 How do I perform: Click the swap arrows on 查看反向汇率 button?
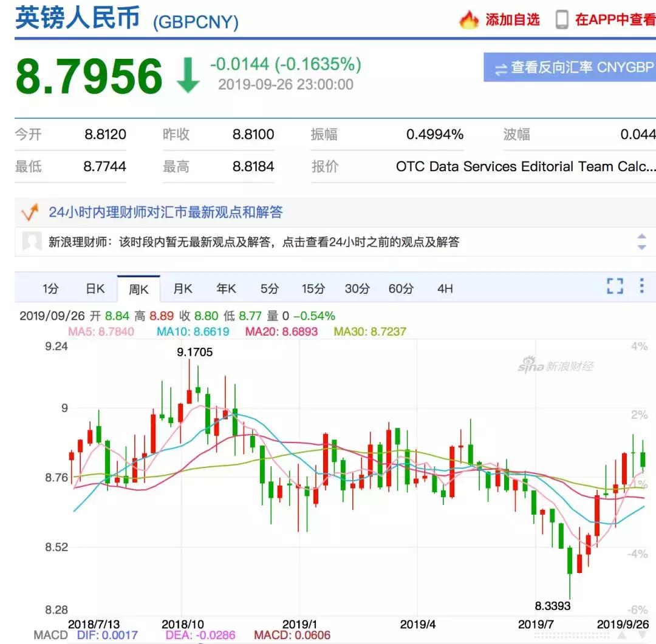coord(500,69)
